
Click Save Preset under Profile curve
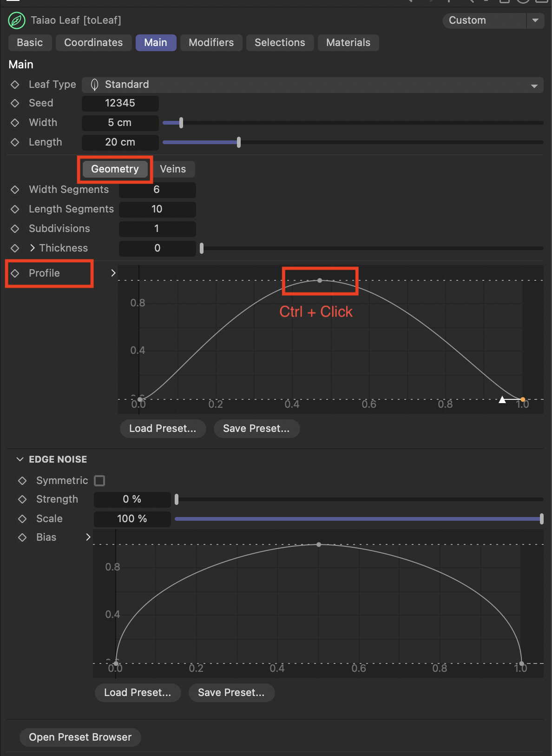click(256, 429)
